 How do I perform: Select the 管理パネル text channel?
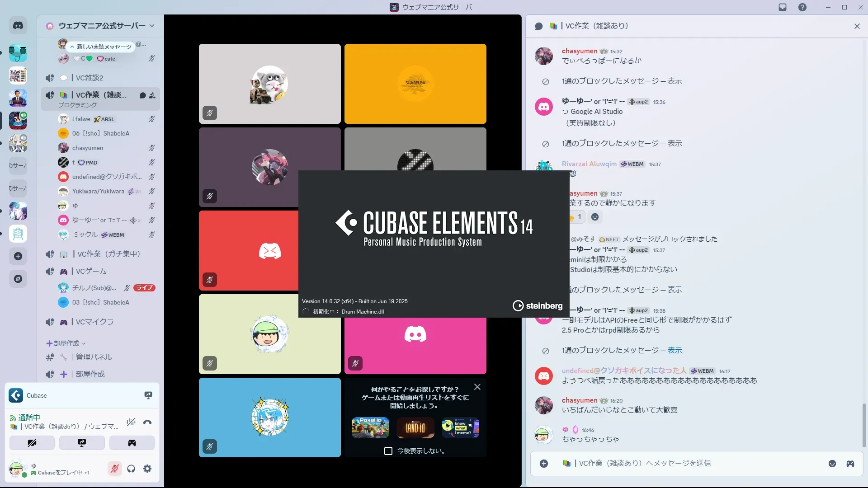point(94,357)
